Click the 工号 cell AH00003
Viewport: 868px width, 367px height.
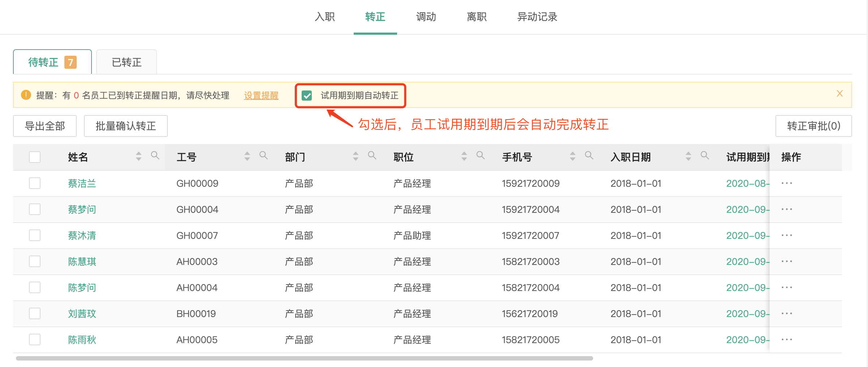click(x=197, y=262)
